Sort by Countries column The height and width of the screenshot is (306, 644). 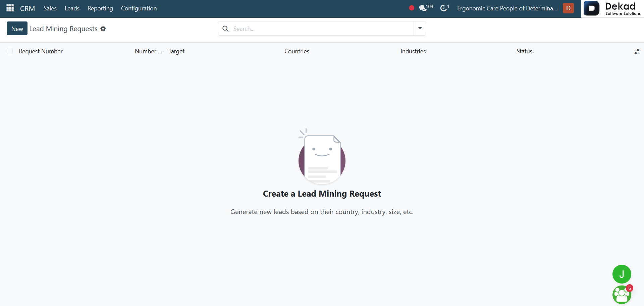pyautogui.click(x=297, y=51)
